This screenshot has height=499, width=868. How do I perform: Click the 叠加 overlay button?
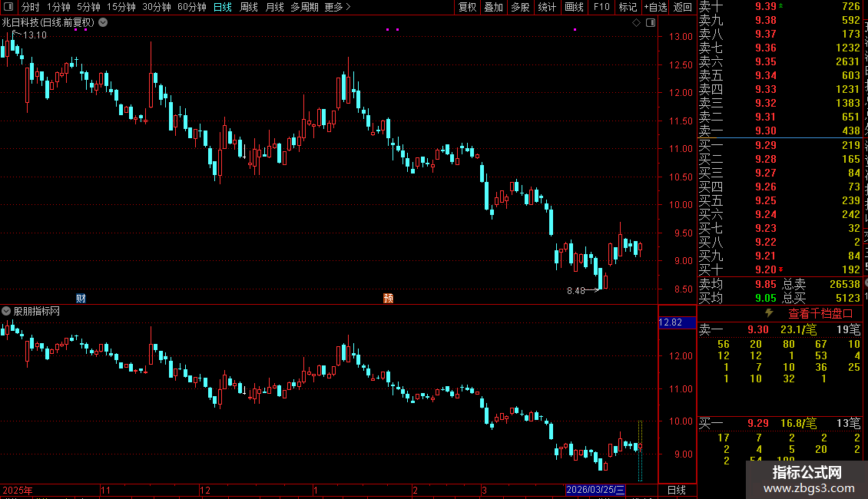pos(494,7)
